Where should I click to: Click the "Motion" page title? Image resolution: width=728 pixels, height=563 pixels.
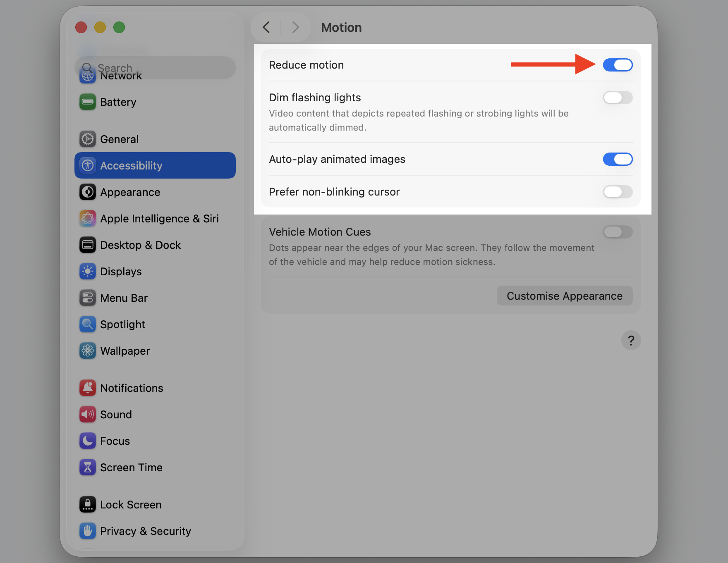[341, 27]
